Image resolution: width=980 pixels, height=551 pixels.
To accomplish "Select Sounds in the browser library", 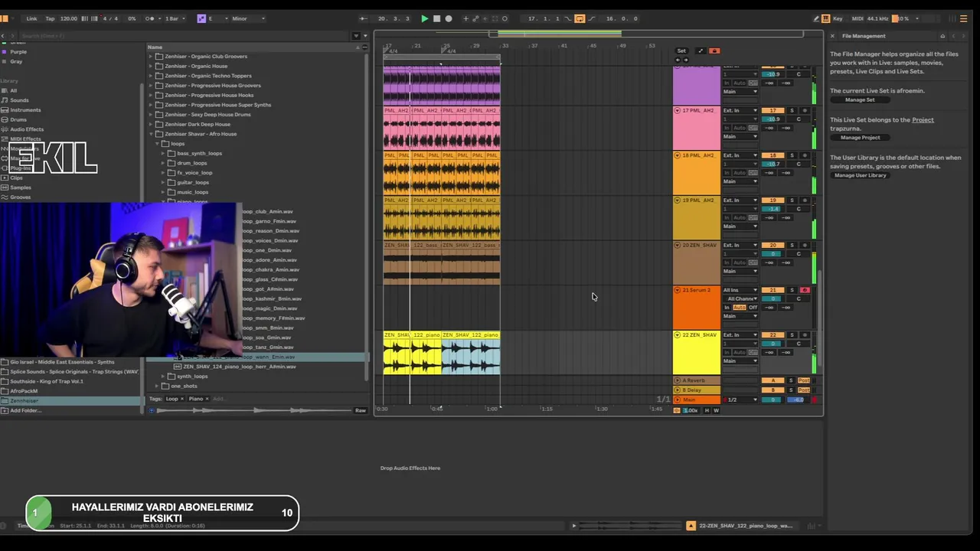I will point(19,100).
